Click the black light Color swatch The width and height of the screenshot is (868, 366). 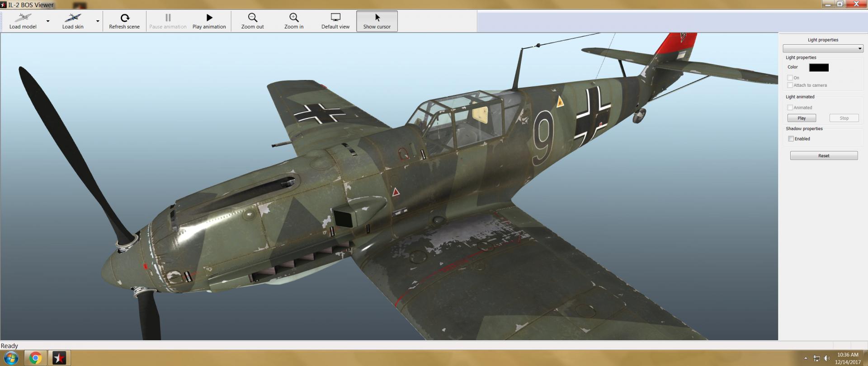click(819, 67)
